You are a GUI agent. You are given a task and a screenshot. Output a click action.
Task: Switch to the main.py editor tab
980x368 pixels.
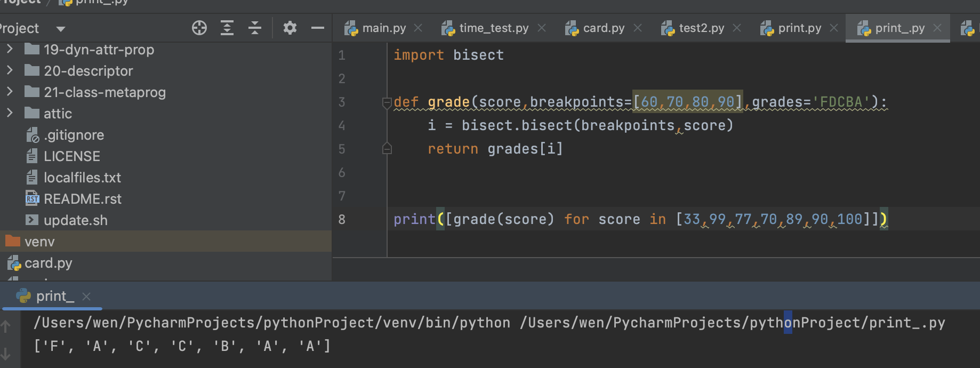(383, 28)
